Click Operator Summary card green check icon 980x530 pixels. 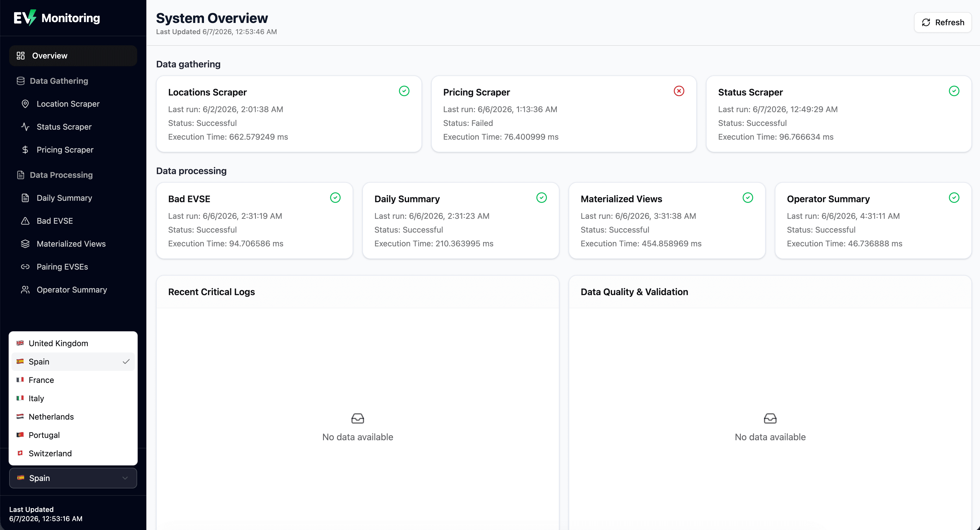pyautogui.click(x=954, y=198)
